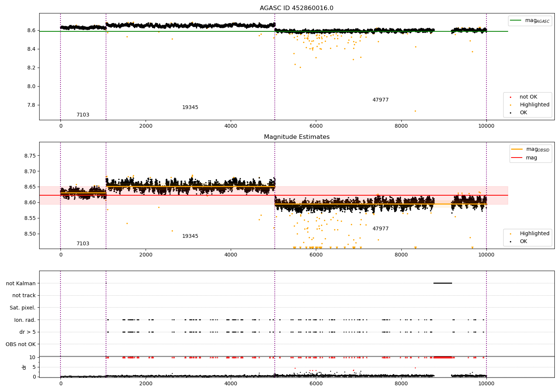Click the rotated 'dr' axis label
The image size is (560, 392).
pos(24,367)
